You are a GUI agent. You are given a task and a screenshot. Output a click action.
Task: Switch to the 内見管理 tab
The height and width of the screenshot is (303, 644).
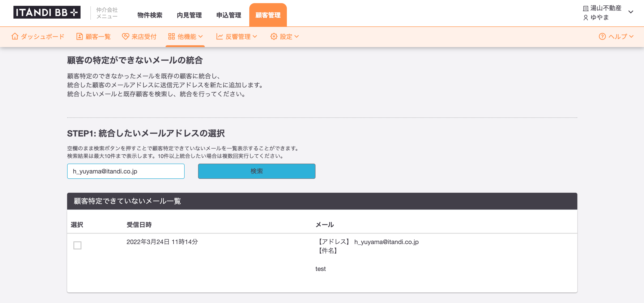pos(189,15)
